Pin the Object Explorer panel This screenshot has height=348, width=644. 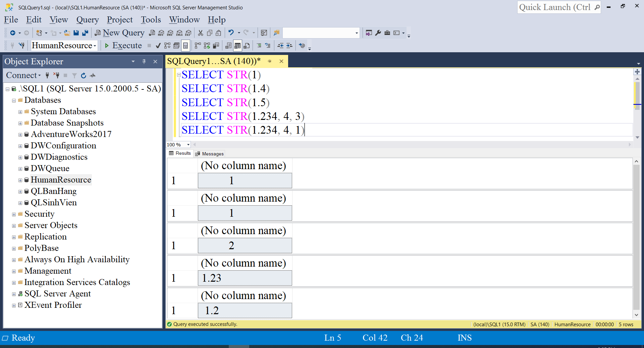tap(144, 62)
